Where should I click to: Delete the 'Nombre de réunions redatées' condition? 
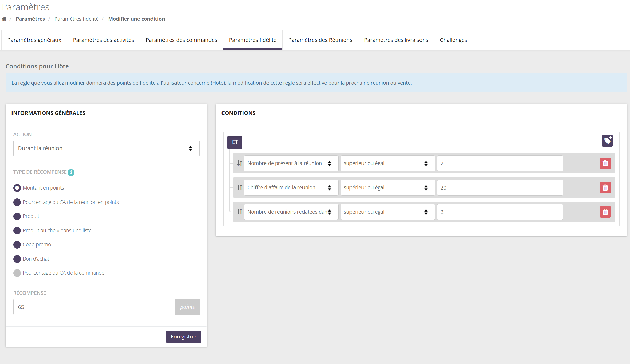coord(605,212)
